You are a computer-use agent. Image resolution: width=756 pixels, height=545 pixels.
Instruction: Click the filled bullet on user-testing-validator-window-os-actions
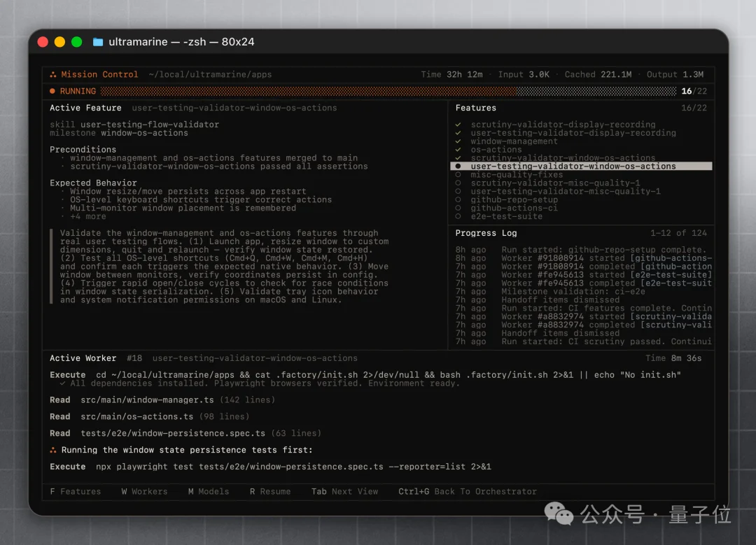458,167
